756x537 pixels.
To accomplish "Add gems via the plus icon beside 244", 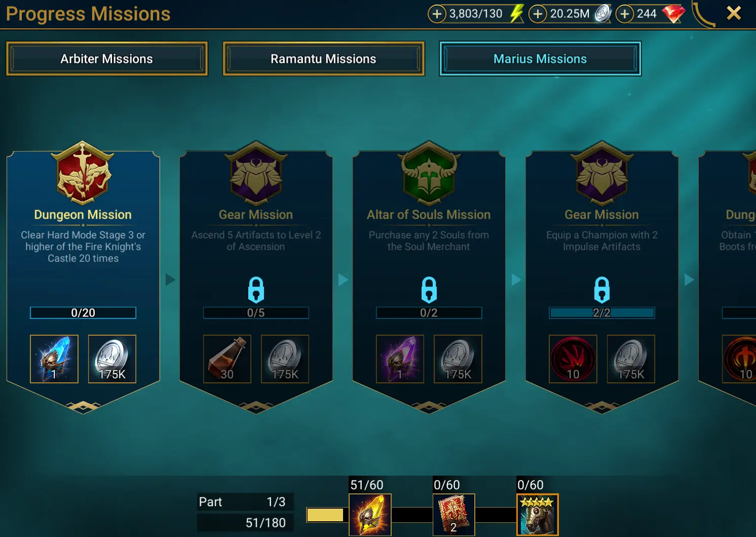I will pos(625,14).
